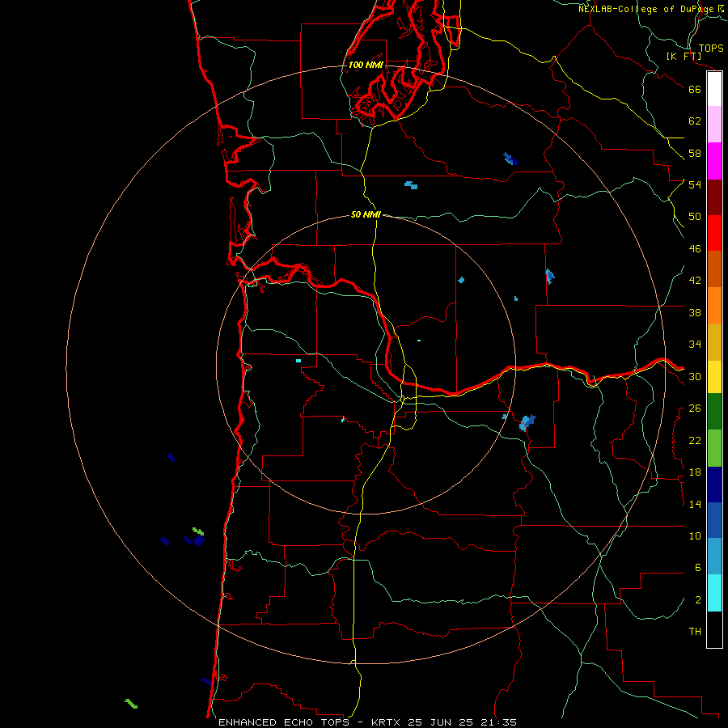Click the "26" legend value
Screen dimensions: 728x728
tap(695, 408)
